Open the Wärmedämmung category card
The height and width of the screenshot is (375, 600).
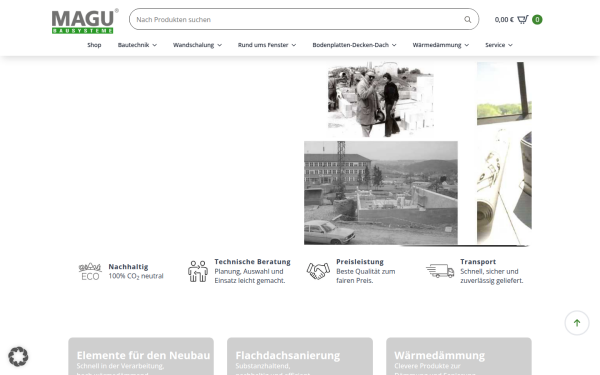point(459,356)
